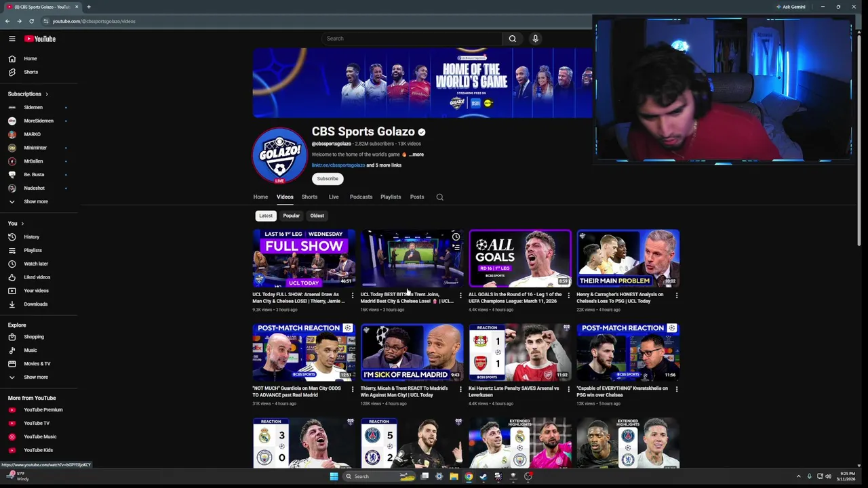Open options menu for ALL GOALS video
This screenshot has width=868, height=488.
click(568, 295)
